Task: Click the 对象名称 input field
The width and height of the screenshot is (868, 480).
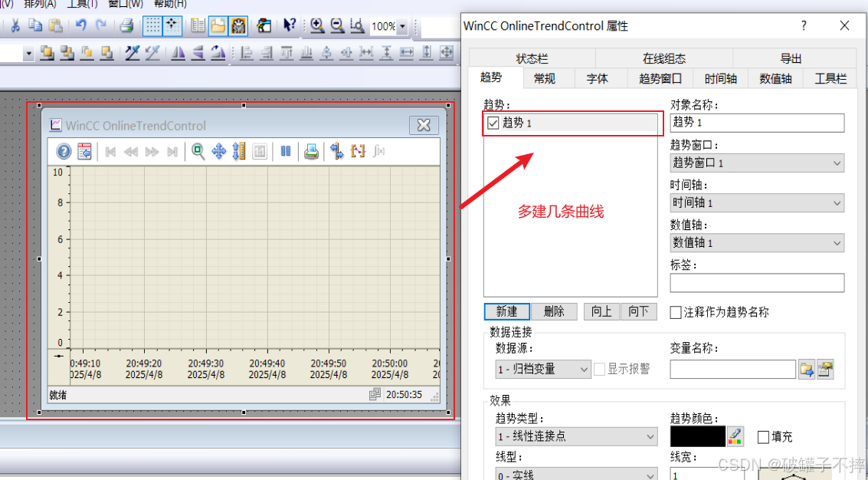Action: pos(757,123)
